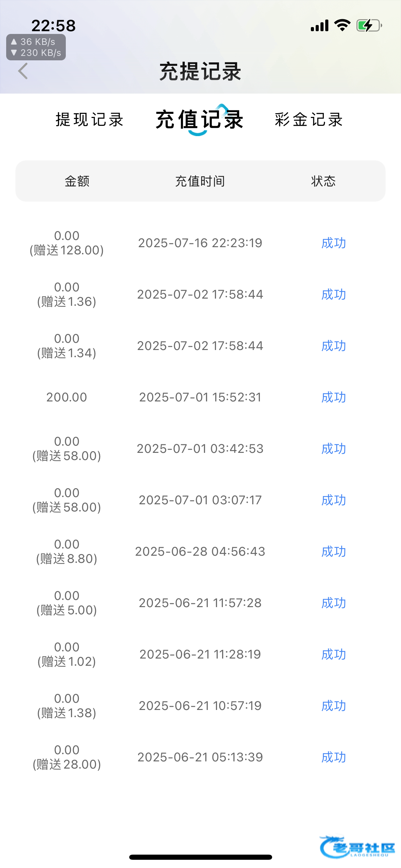This screenshot has width=401, height=868.
Task: Tap 成功 status for the 200.00 recharge
Action: click(x=333, y=397)
